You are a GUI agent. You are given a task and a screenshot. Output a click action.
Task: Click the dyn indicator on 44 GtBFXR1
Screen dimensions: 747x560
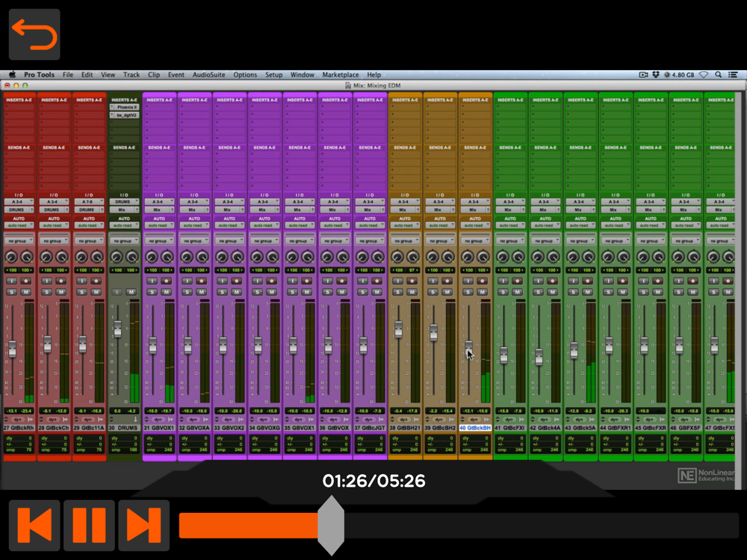tap(615, 420)
